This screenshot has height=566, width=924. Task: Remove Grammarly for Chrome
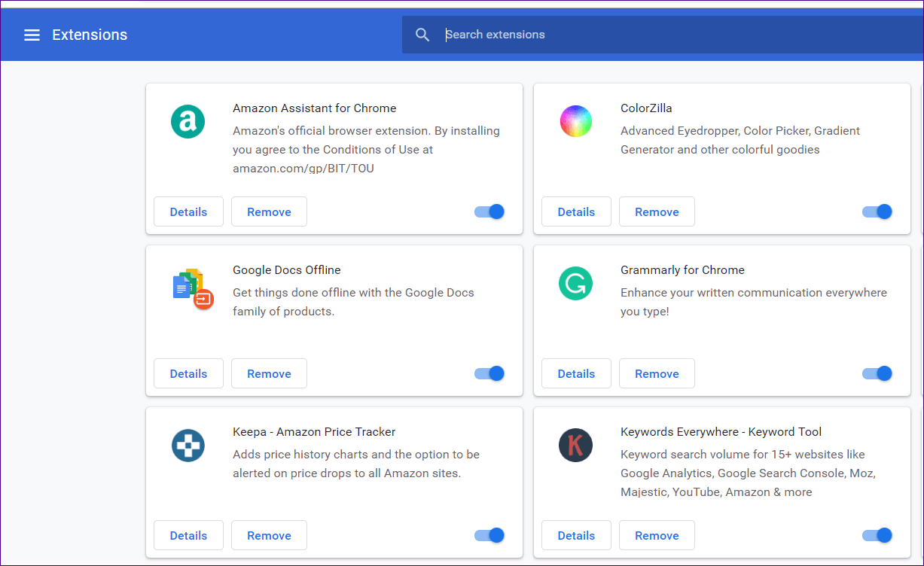657,373
